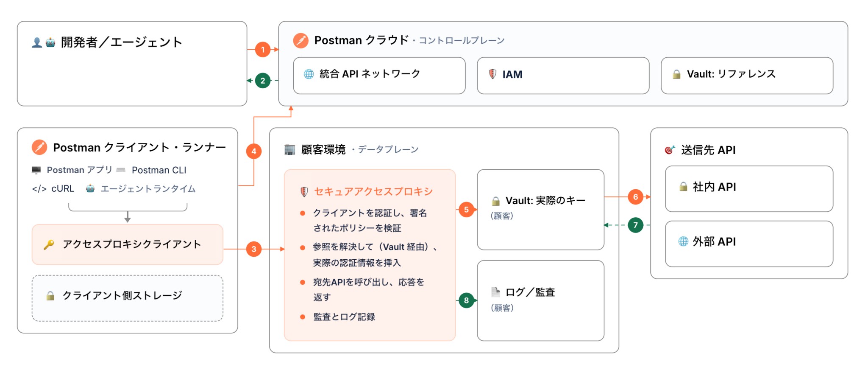Click the shield icon next to IAM
This screenshot has width=868, height=373.
point(492,74)
